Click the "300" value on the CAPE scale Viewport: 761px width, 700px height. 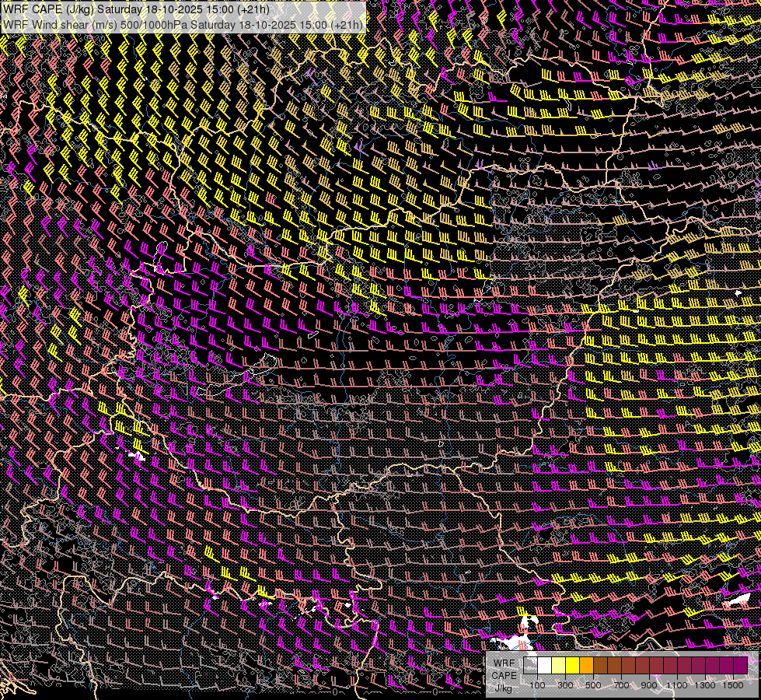coord(565,685)
